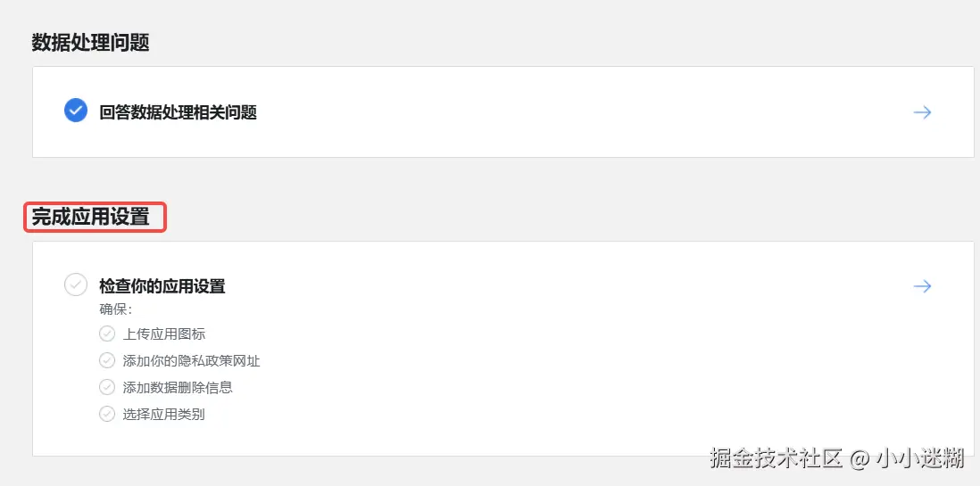Click the 掘金技术社区 watermark text
Viewport: 980px width, 486px height.
click(x=777, y=458)
